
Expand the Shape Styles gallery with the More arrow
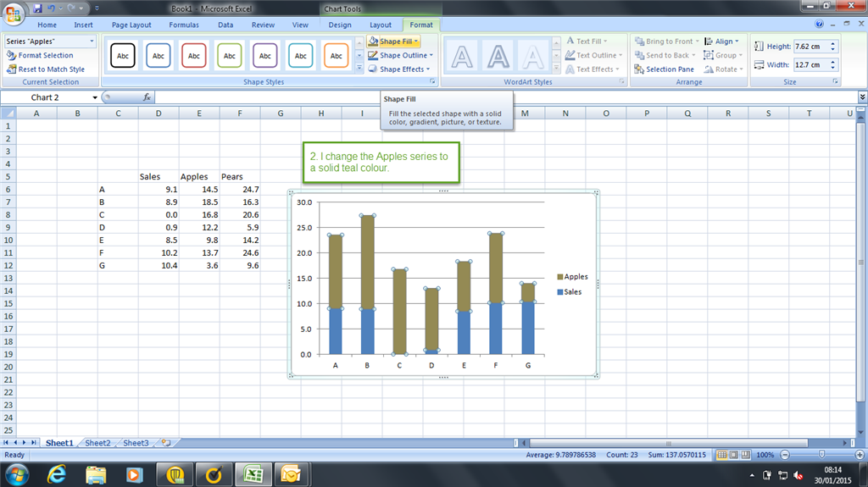pos(359,68)
